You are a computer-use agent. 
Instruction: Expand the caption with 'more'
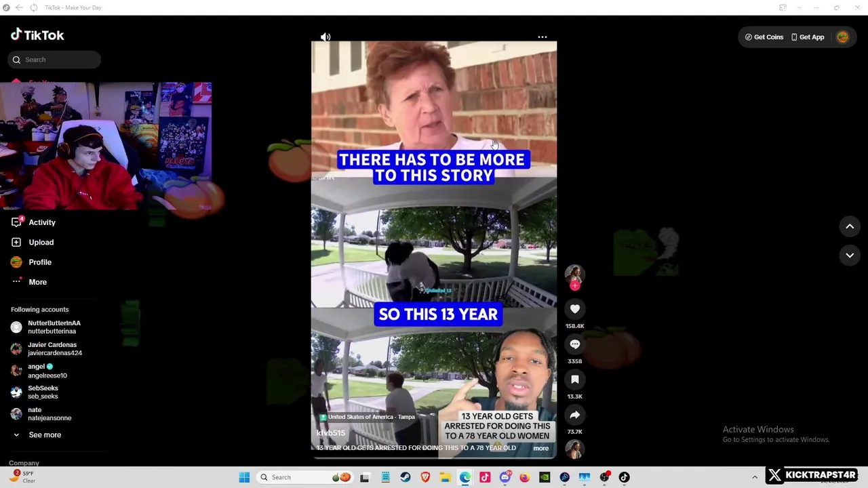[x=540, y=448]
